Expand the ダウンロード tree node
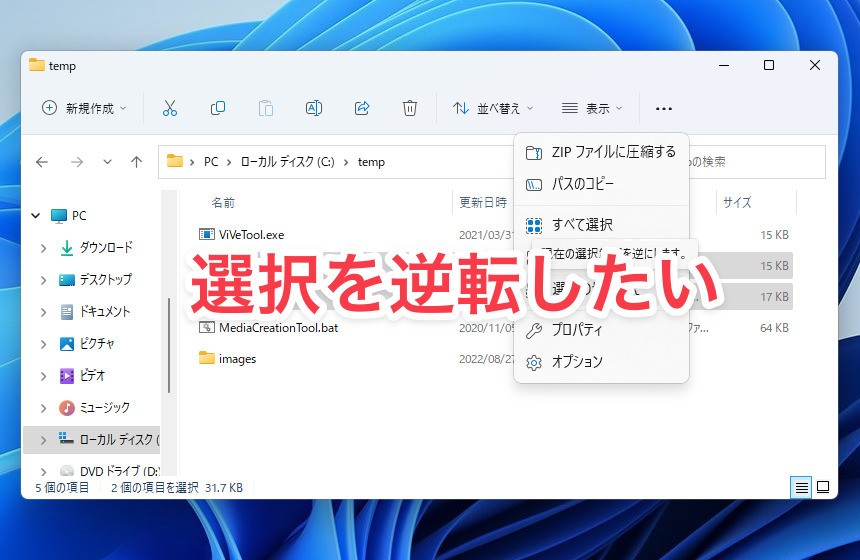860x560 pixels. pyautogui.click(x=43, y=248)
